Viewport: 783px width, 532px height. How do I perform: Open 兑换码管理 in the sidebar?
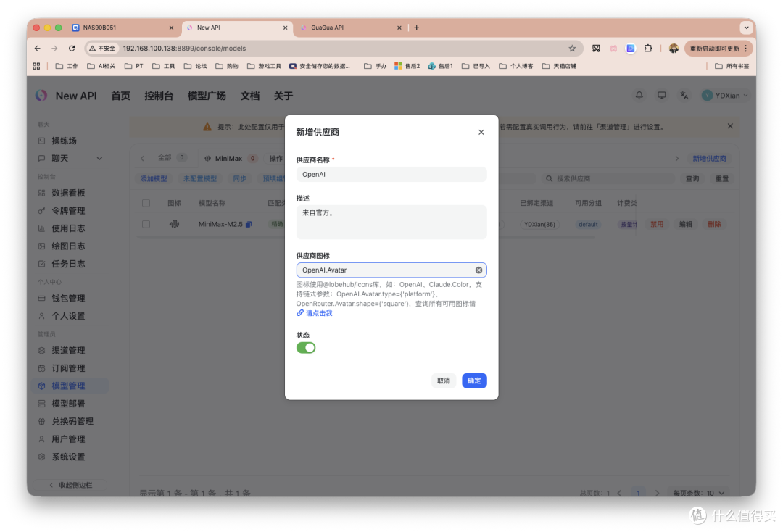pyautogui.click(x=72, y=421)
